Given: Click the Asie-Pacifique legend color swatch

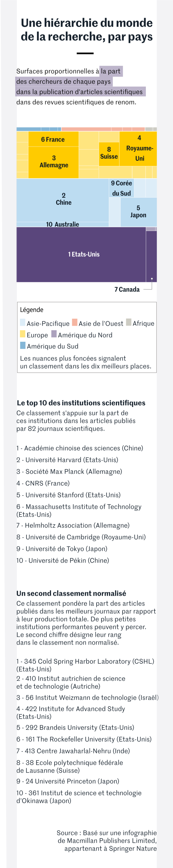Looking at the screenshot, I should [23, 322].
